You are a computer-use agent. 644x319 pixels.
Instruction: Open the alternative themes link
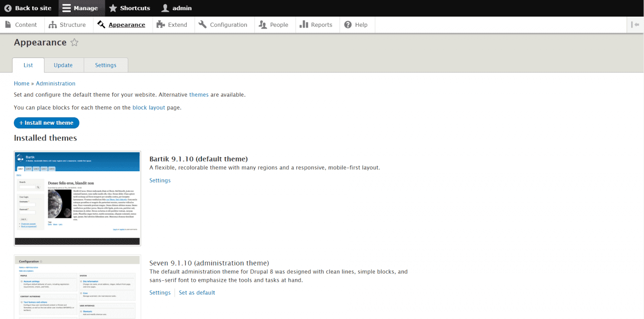coord(199,94)
